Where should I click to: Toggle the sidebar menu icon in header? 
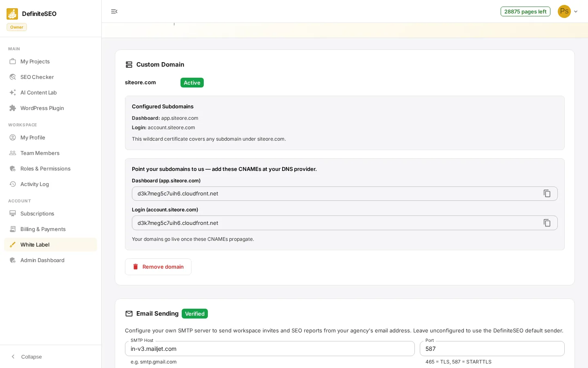[x=114, y=11]
